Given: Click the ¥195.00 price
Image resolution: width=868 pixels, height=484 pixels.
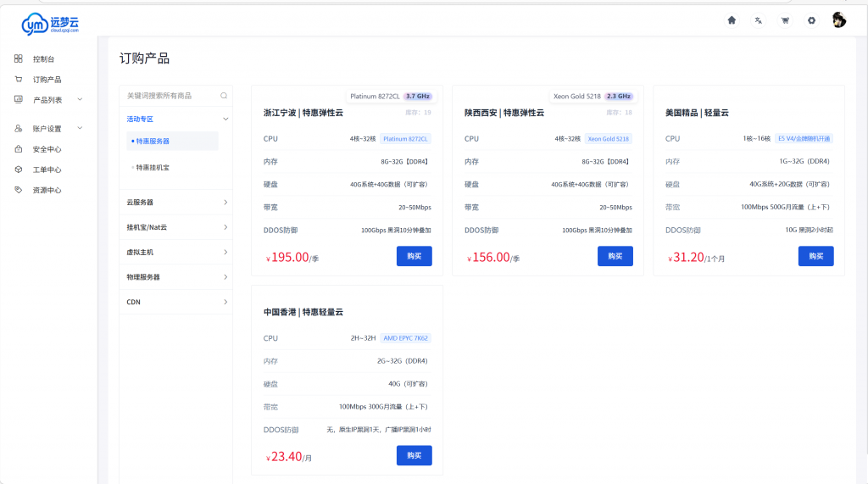Looking at the screenshot, I should click(287, 258).
